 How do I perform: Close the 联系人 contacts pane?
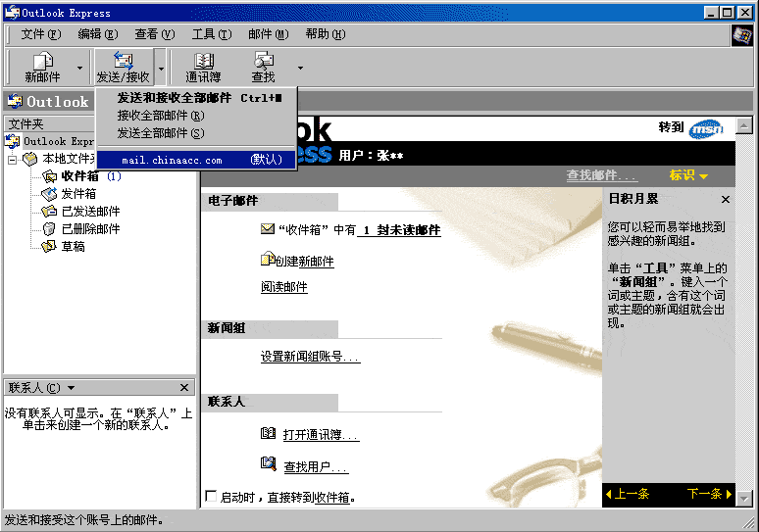click(x=184, y=387)
